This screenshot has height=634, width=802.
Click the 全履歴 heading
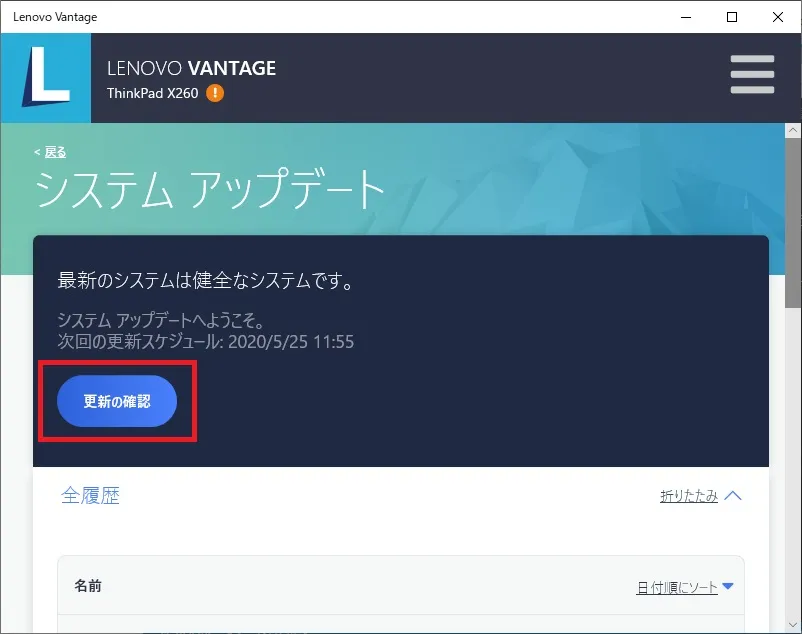pyautogui.click(x=90, y=495)
